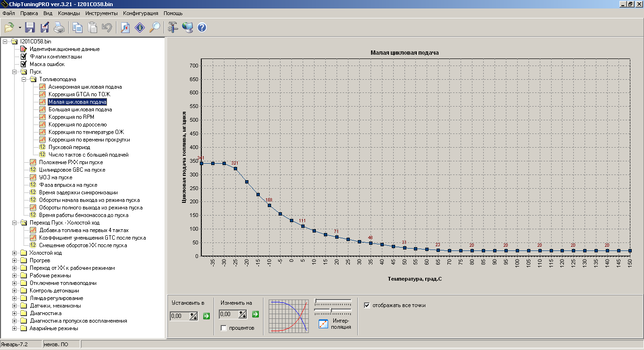
Task: Select the Маска ошибок item
Action: point(47,64)
